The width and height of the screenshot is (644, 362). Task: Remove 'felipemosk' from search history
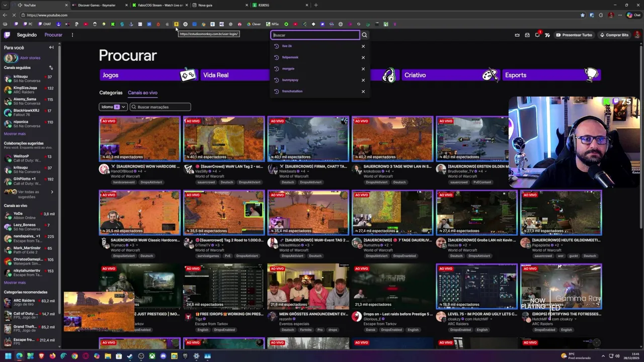tap(363, 57)
